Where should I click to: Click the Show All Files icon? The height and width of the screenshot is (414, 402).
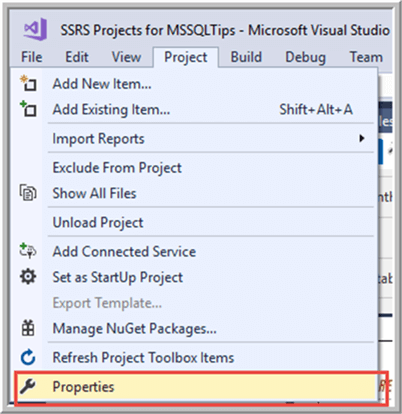(28, 193)
